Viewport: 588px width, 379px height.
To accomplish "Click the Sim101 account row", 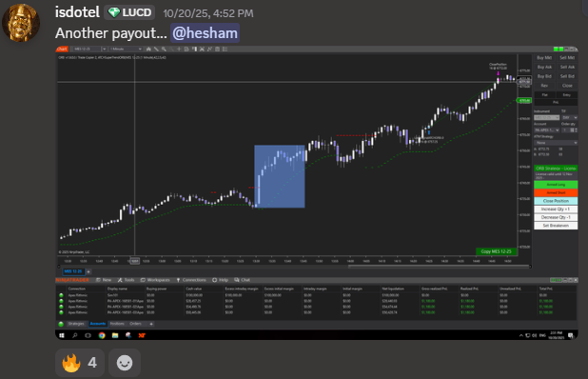I will 317,295.
